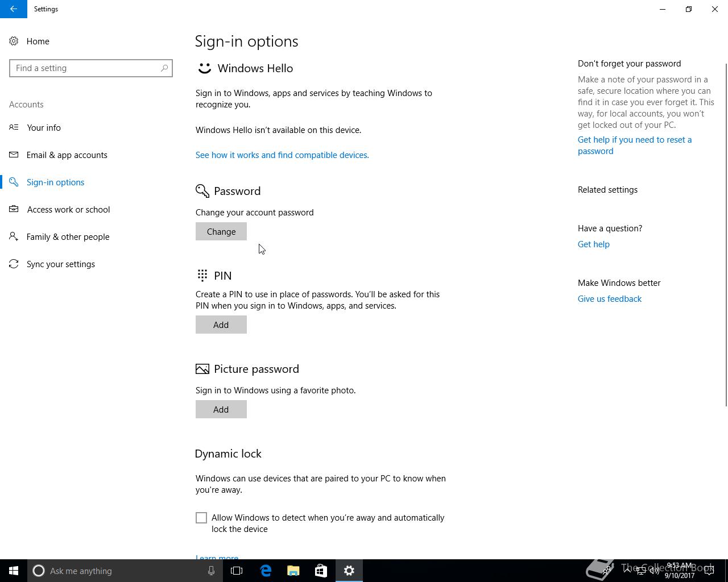Click the Get help link

click(x=594, y=244)
